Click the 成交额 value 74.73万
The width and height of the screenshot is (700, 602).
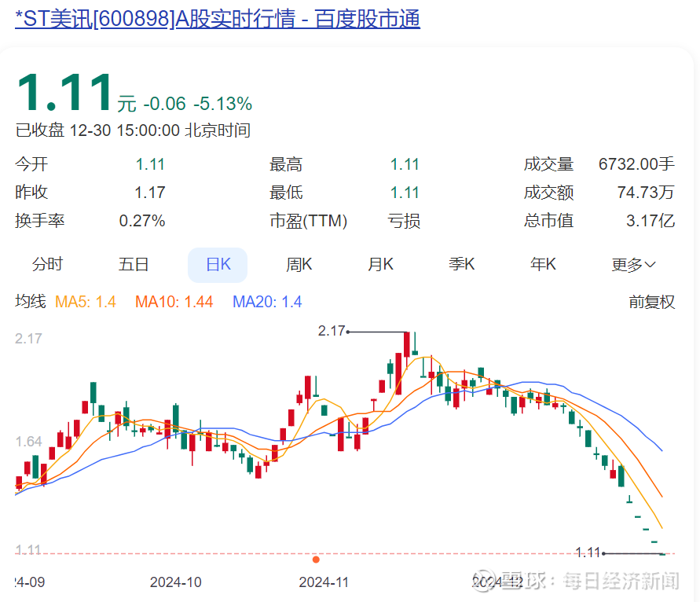[646, 193]
